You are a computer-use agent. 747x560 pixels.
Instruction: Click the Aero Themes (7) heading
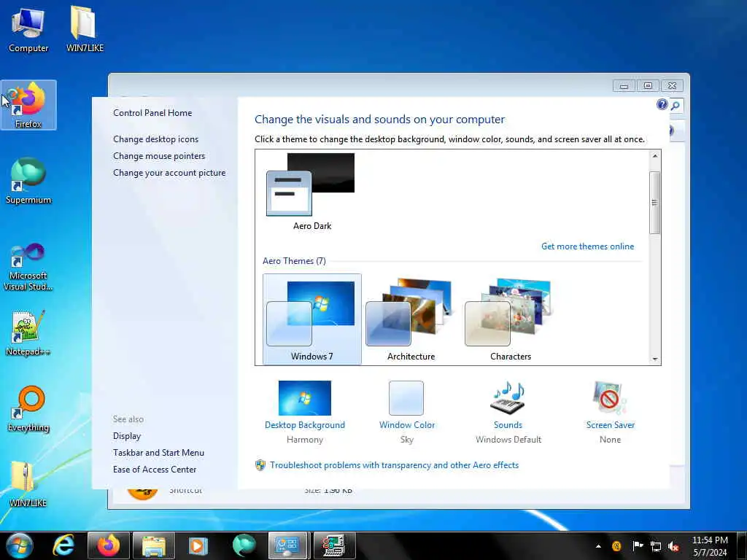pos(294,261)
